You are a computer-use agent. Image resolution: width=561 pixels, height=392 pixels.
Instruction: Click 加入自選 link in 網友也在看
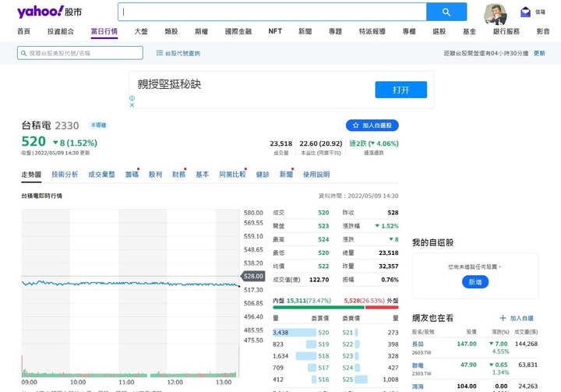(x=521, y=318)
